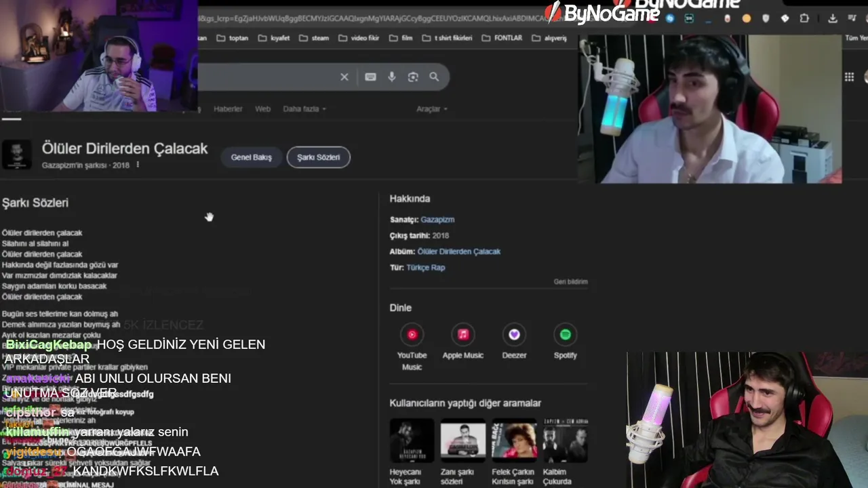Click the lyric "Saygın adamları korku basacak"
This screenshot has width=868, height=488.
tap(54, 287)
